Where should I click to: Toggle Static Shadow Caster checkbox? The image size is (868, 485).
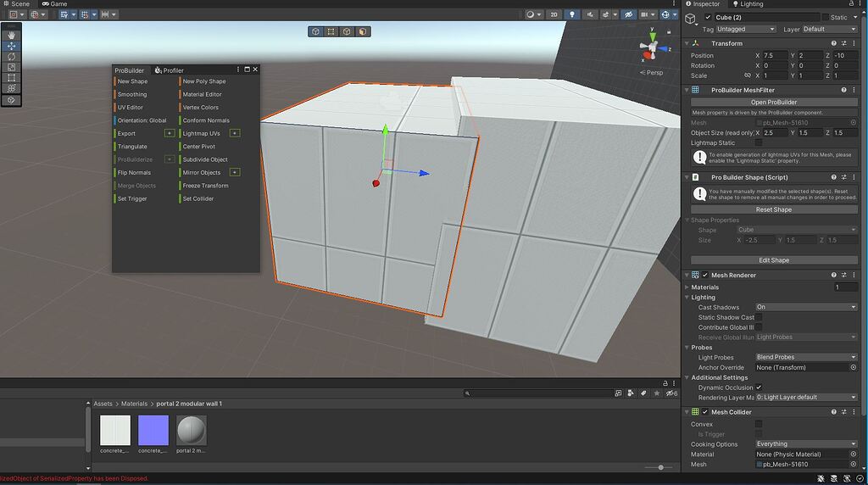point(759,317)
